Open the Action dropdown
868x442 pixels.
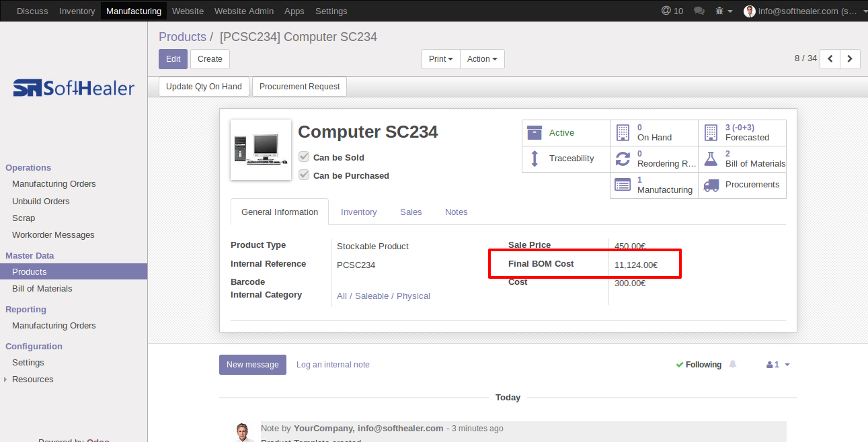pos(482,59)
